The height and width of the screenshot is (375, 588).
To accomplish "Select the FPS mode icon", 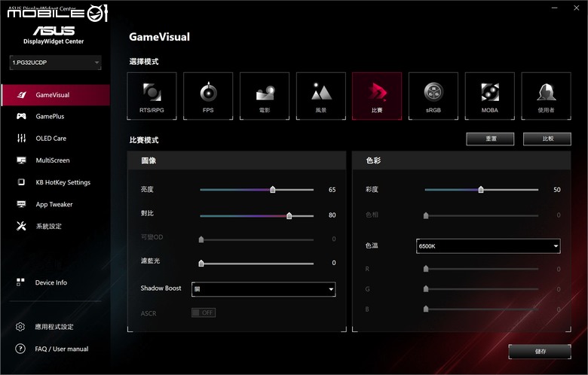I will pos(208,96).
